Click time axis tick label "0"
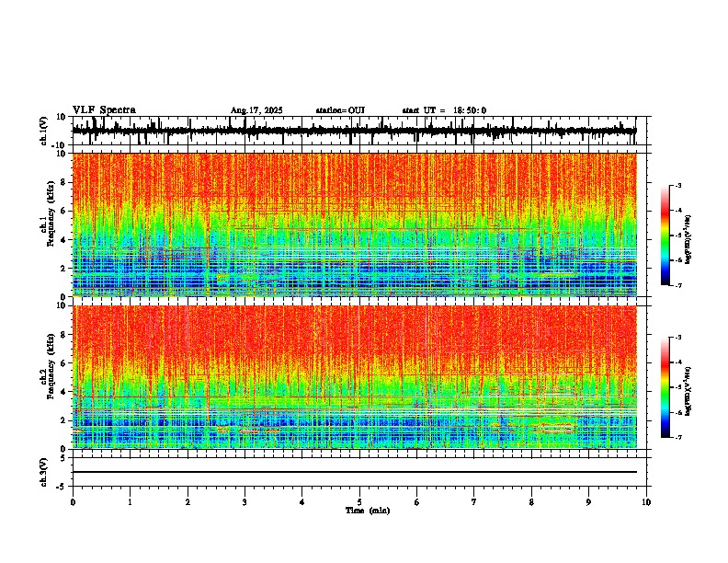 73,502
